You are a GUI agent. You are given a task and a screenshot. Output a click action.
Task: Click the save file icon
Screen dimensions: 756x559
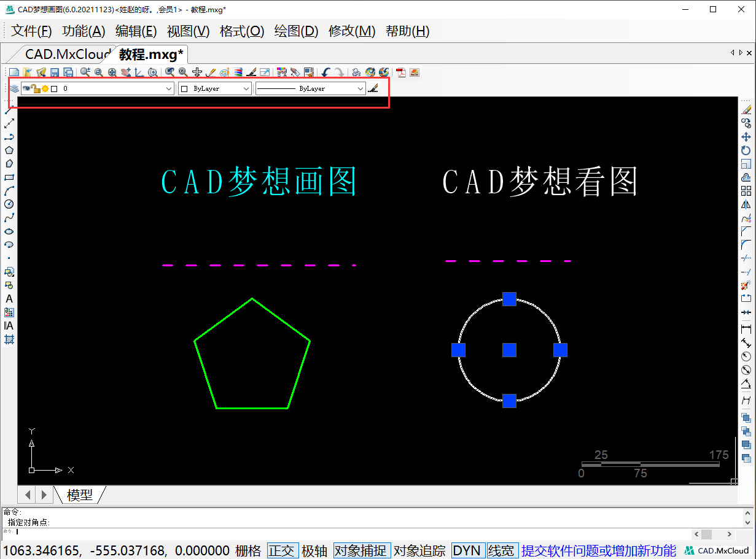coord(55,72)
